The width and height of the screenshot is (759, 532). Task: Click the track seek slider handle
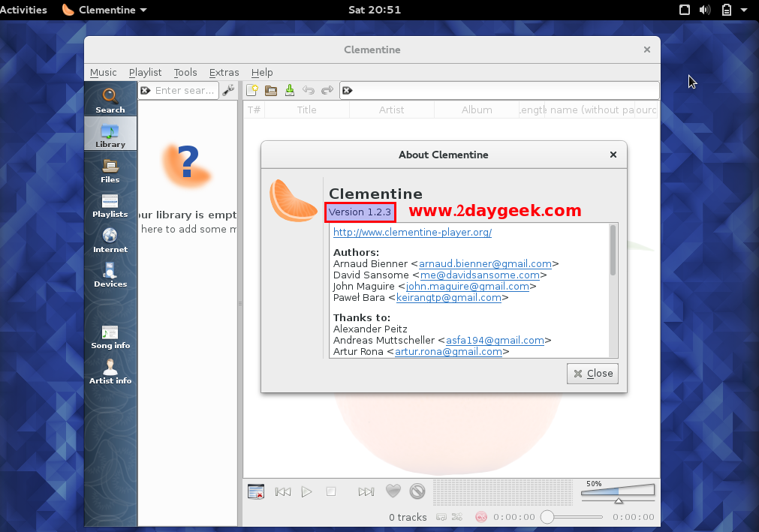[547, 517]
